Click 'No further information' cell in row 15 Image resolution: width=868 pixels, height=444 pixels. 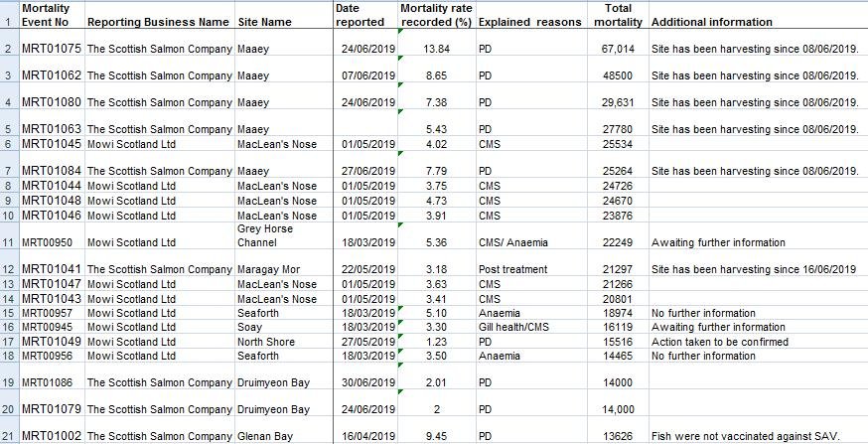[x=759, y=313]
